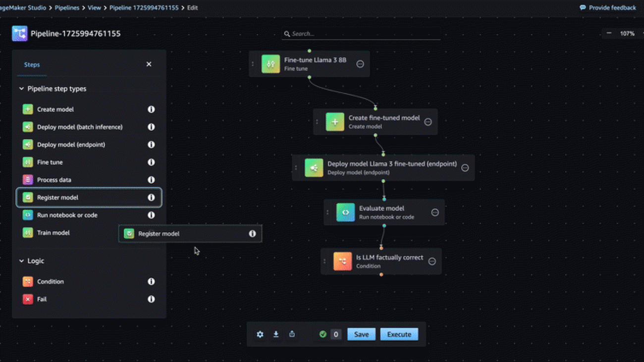This screenshot has width=644, height=362.
Task: Click the Train model step icon
Action: point(28,233)
